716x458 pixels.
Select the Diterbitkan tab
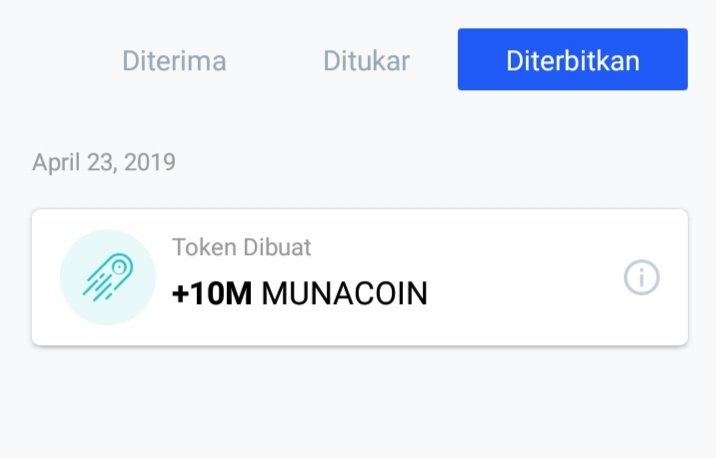point(572,60)
